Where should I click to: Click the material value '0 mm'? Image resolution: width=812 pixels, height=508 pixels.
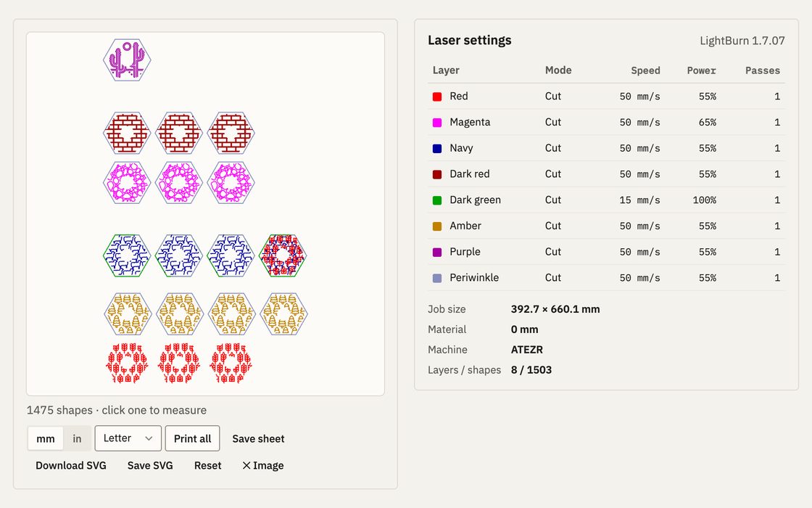click(x=524, y=329)
